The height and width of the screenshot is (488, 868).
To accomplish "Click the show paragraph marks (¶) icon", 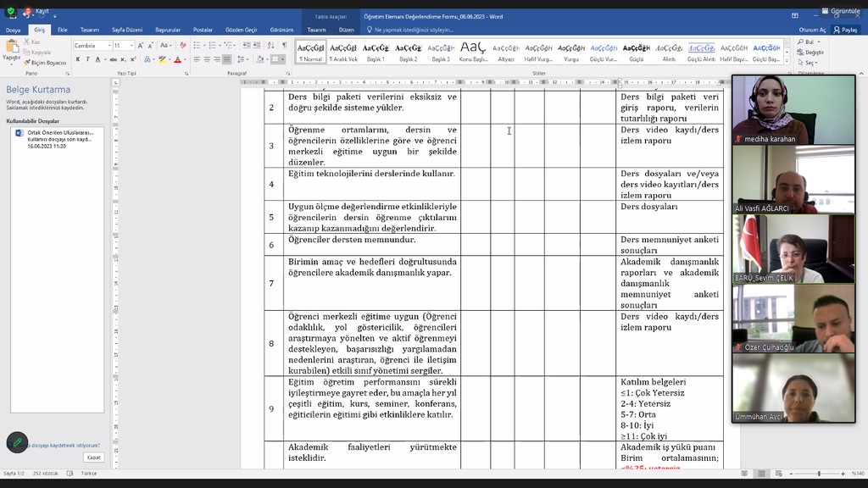I will 285,46.
